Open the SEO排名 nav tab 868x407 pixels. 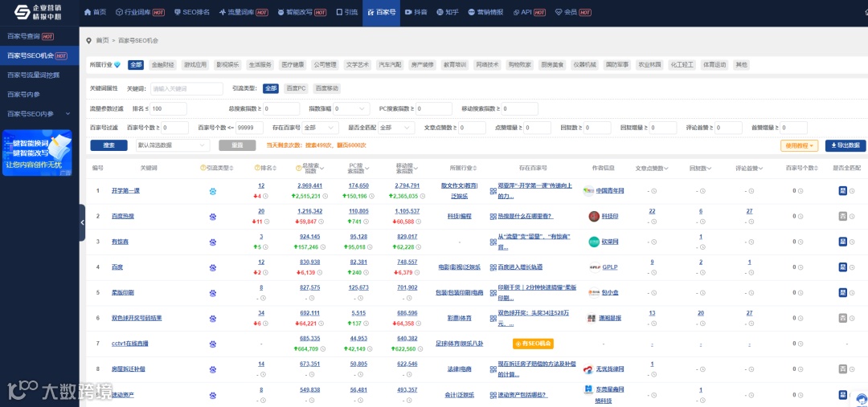(x=191, y=12)
